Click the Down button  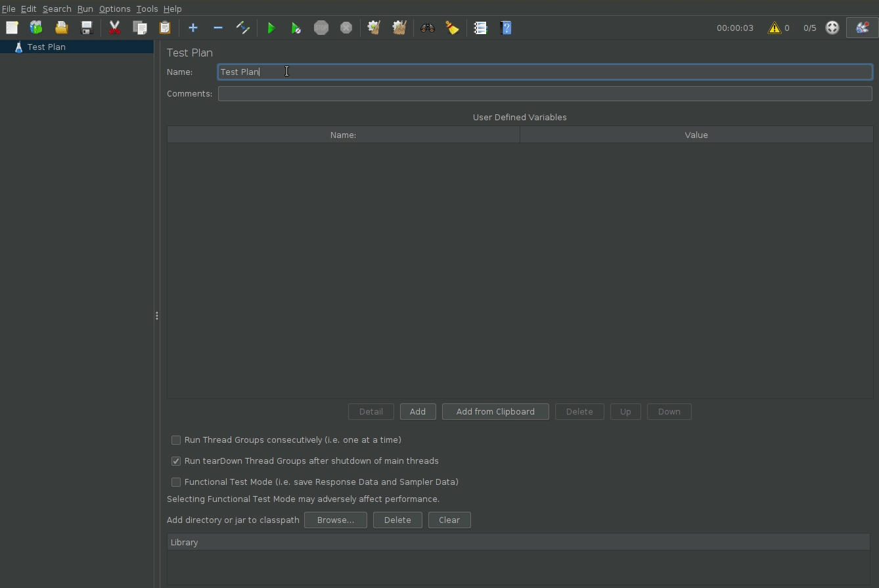(x=669, y=412)
